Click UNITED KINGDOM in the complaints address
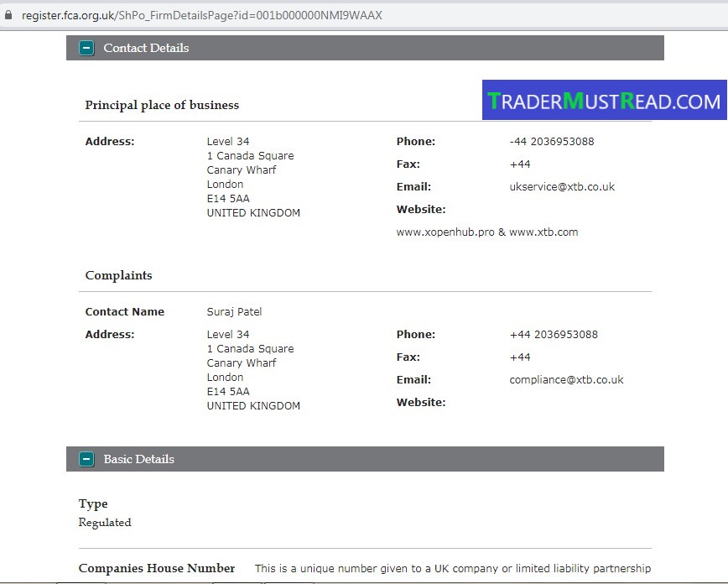 [x=253, y=405]
